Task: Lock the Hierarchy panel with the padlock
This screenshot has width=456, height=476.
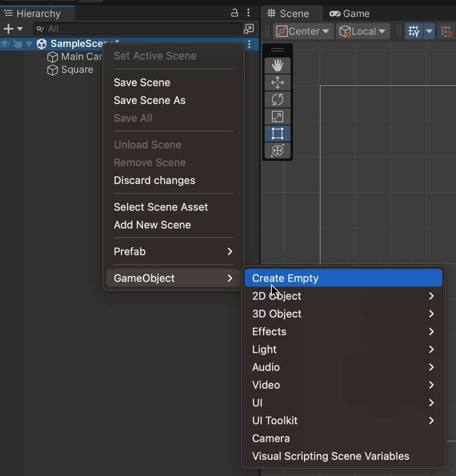Action: point(235,13)
